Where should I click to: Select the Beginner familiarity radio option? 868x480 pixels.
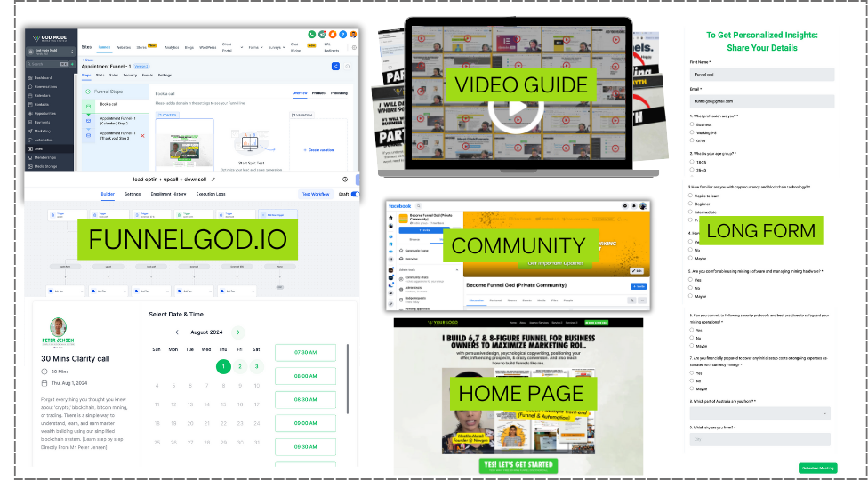tap(690, 204)
